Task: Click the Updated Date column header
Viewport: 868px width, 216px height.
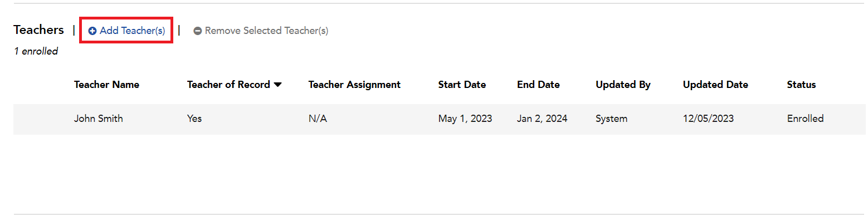Action: (x=715, y=85)
